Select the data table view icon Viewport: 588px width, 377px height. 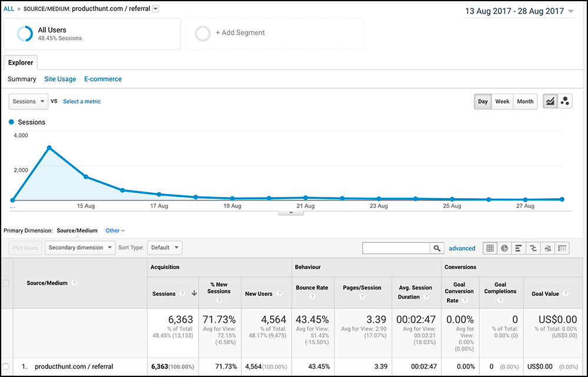pos(490,248)
